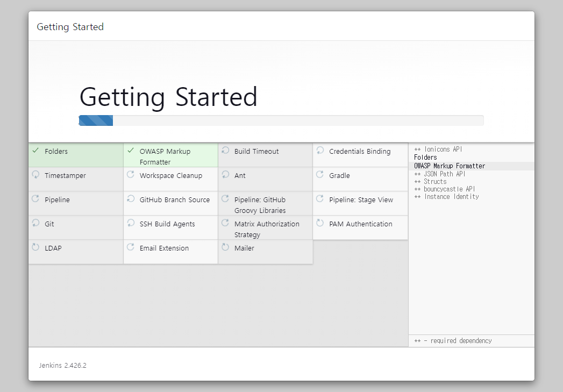Click the checkmark icon beside OWASP Markup Formatter
563x392 pixels.
(x=130, y=151)
